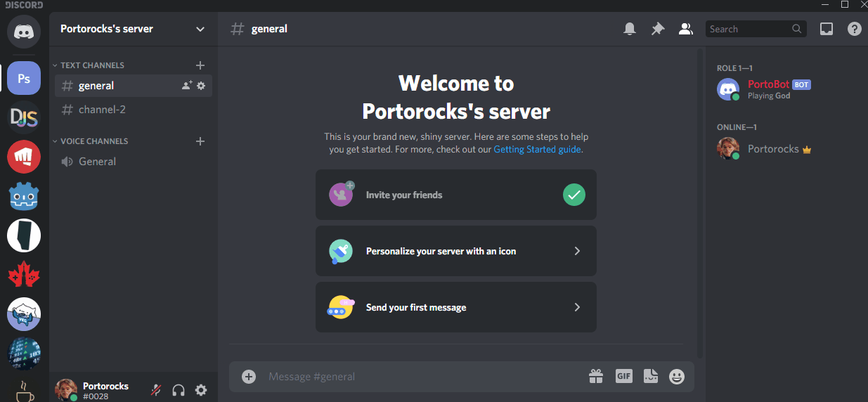Open the white cat avatar server
Viewport: 868px width, 402px height.
pos(24,314)
